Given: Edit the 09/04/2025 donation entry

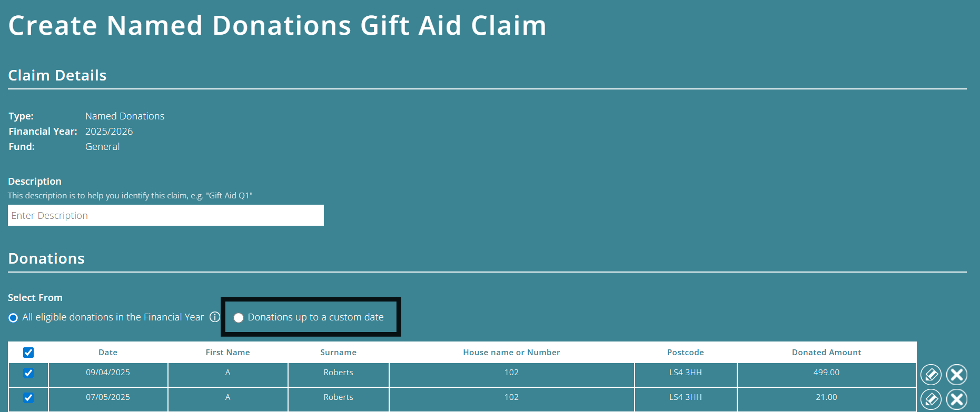Looking at the screenshot, I should 931,374.
